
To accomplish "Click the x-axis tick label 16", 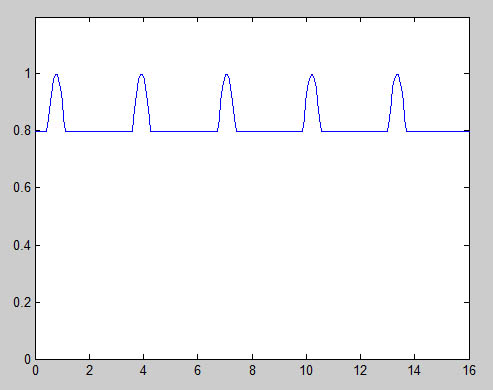I will [x=469, y=370].
